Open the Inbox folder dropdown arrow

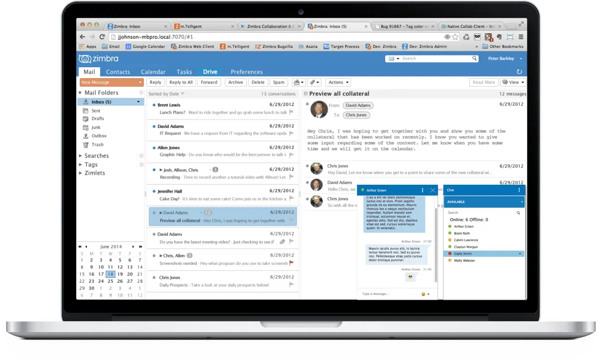[x=138, y=102]
